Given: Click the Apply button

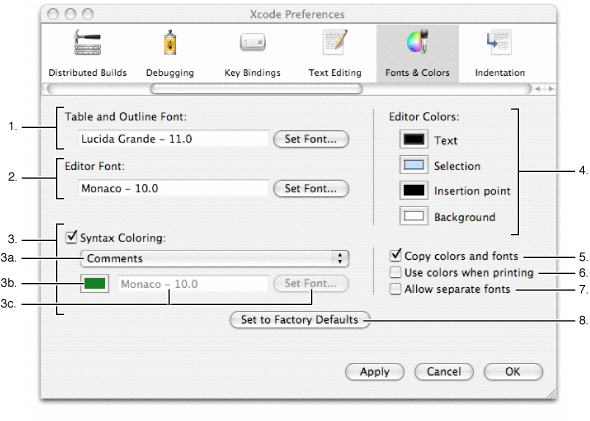Looking at the screenshot, I should coord(375,372).
